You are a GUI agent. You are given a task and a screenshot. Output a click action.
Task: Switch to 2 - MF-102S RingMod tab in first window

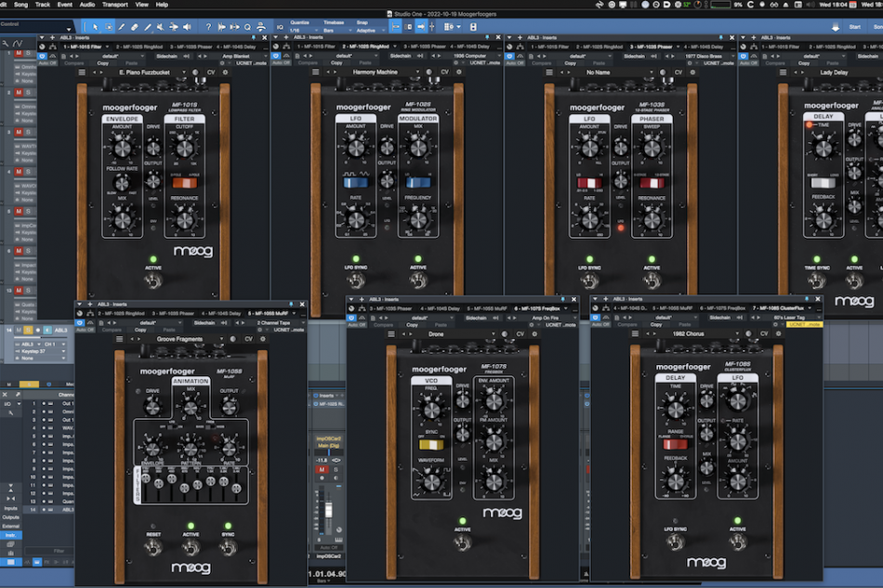coord(139,46)
